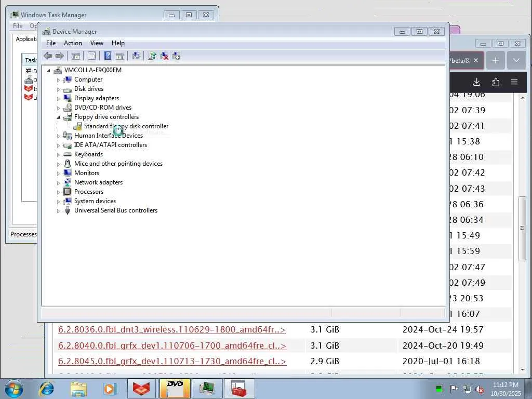
Task: Open the Action menu
Action: [73, 43]
